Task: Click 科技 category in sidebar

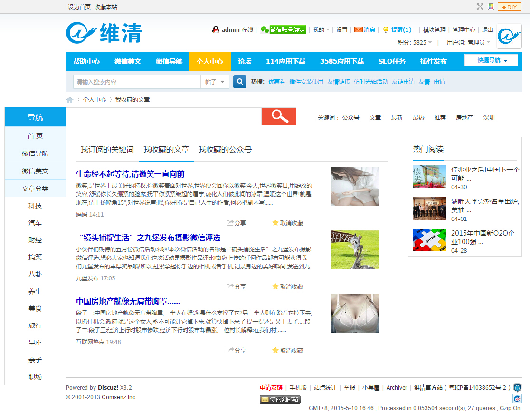Action: 35,206
